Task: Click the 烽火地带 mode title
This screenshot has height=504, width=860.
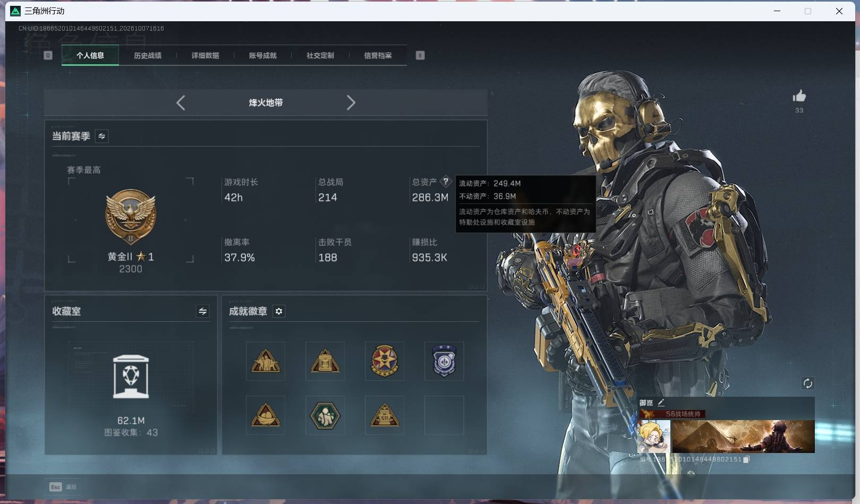Action: tap(266, 102)
